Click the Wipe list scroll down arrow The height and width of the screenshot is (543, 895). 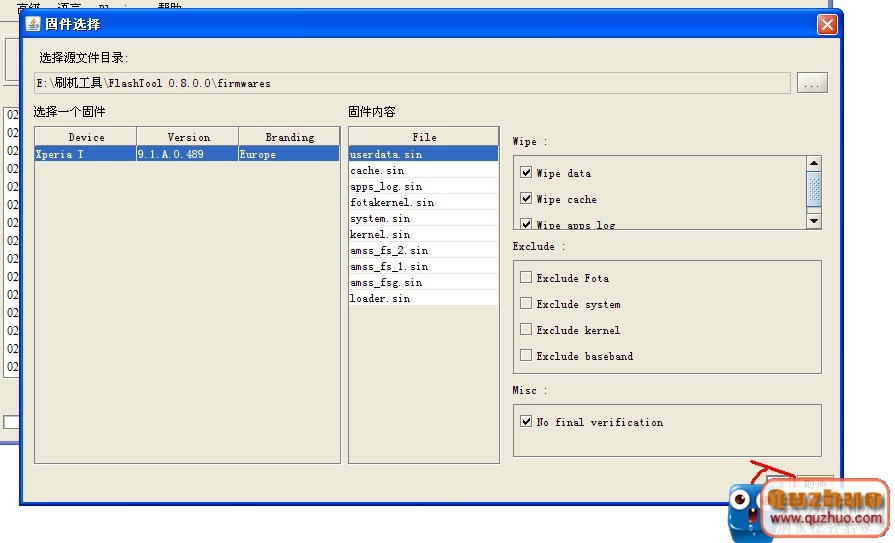(x=814, y=221)
